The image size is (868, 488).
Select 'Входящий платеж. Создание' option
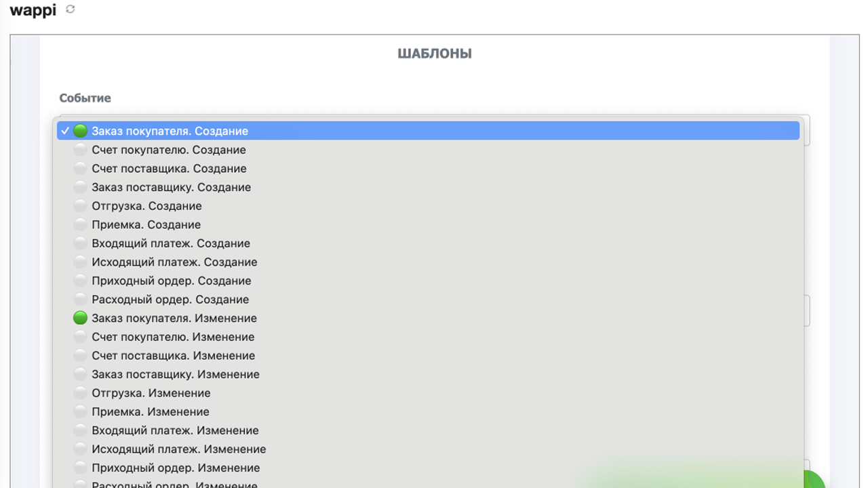(x=171, y=243)
